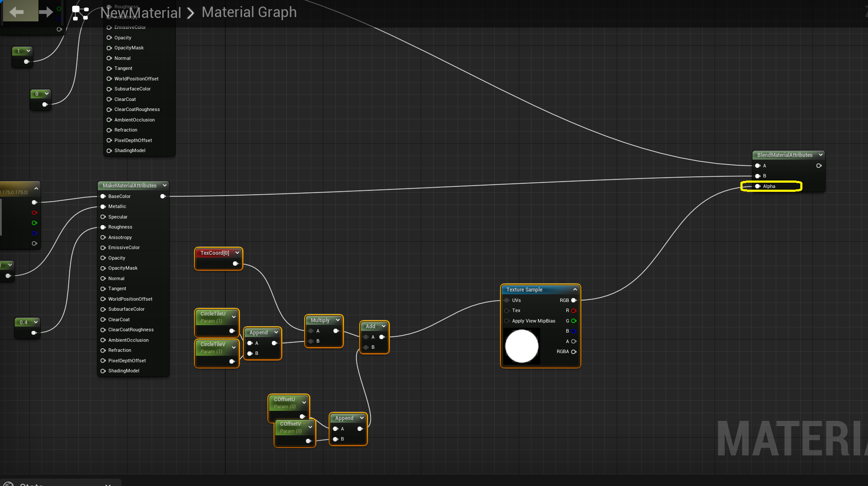Click the white circle texture preview

click(x=522, y=346)
